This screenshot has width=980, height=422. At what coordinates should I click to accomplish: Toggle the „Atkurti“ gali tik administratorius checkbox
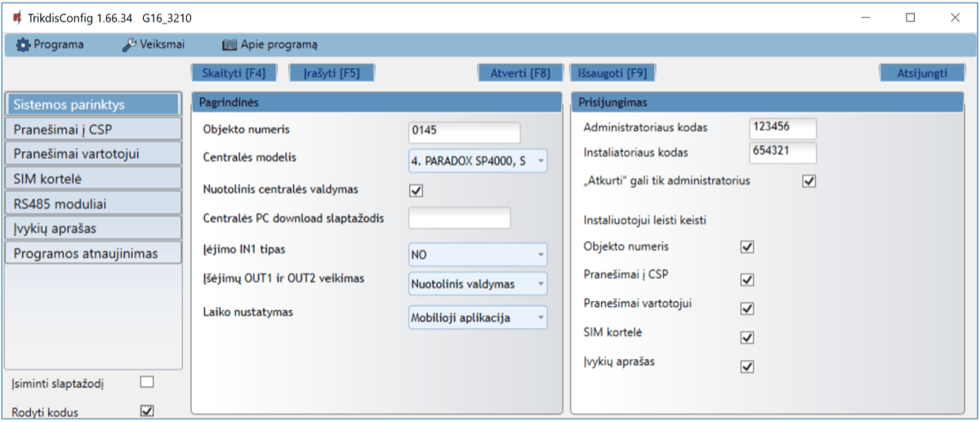pos(809,181)
